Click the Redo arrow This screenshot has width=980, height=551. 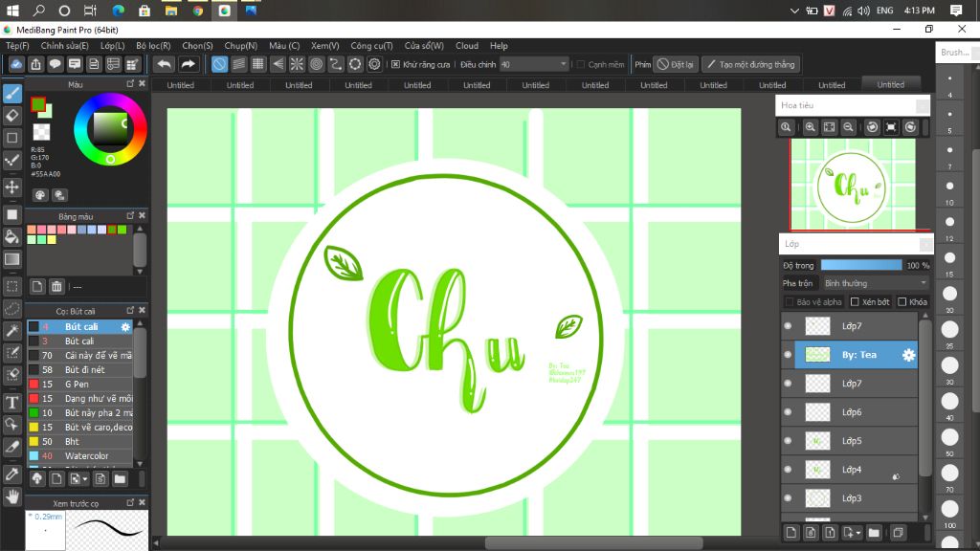(x=188, y=64)
